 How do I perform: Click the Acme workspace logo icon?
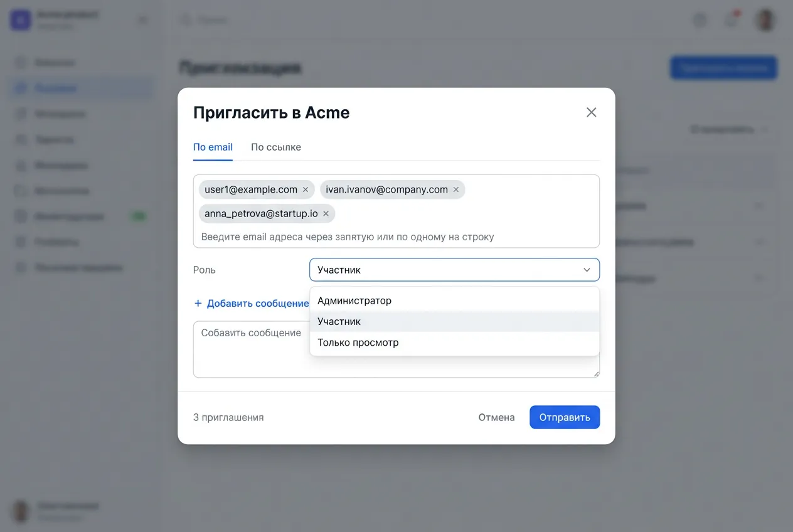click(x=20, y=20)
